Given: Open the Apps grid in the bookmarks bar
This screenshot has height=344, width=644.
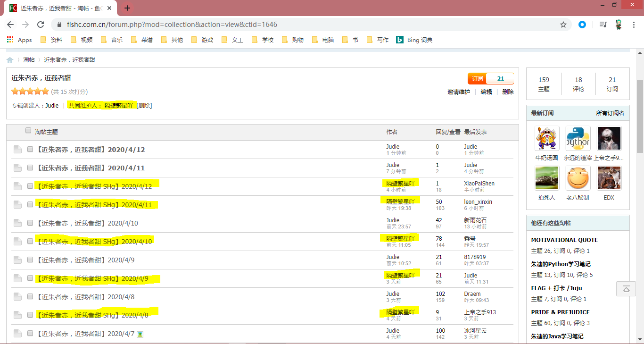Looking at the screenshot, I should point(19,40).
